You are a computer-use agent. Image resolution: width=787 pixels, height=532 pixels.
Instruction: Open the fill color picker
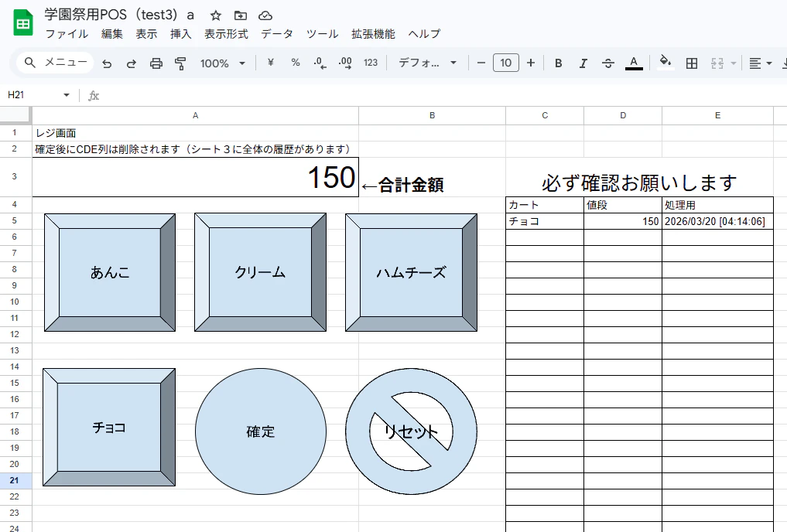666,63
